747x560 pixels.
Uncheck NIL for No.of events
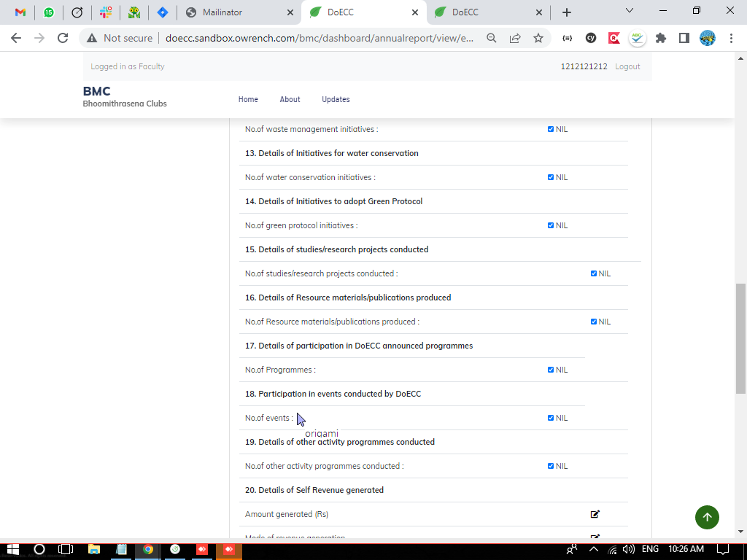click(x=551, y=418)
